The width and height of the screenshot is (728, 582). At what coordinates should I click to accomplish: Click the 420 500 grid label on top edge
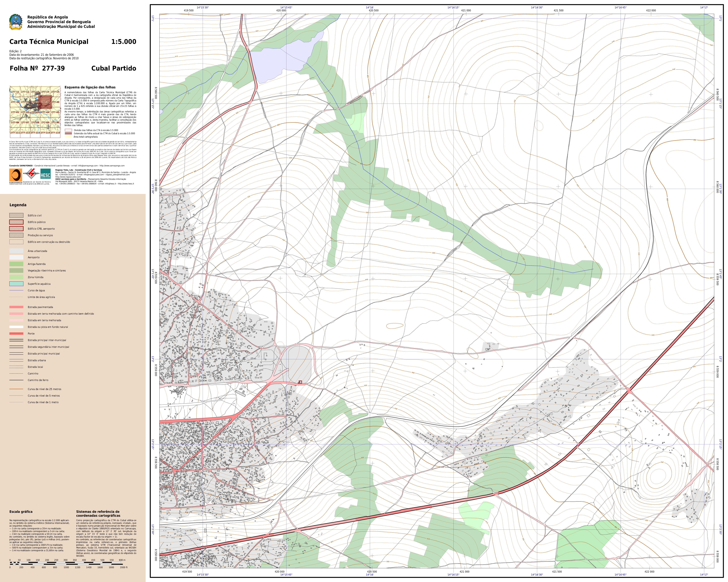coord(373,10)
